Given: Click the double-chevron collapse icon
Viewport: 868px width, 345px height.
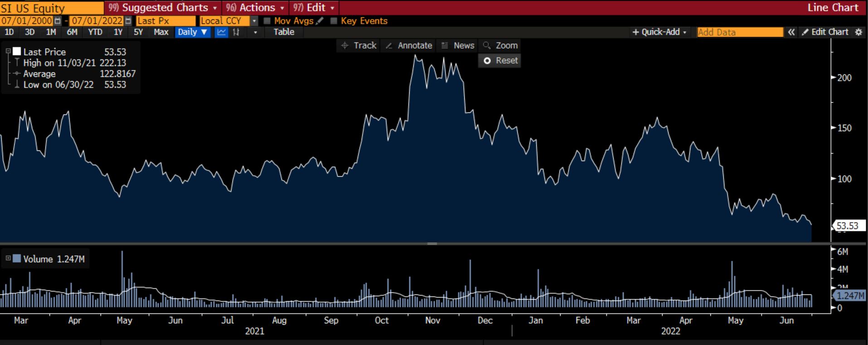Looking at the screenshot, I should point(791,32).
